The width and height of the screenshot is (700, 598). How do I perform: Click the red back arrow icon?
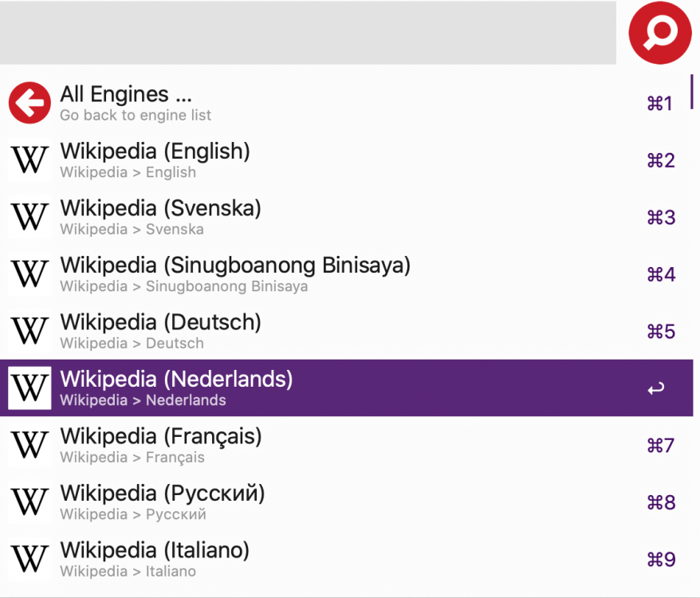click(29, 104)
